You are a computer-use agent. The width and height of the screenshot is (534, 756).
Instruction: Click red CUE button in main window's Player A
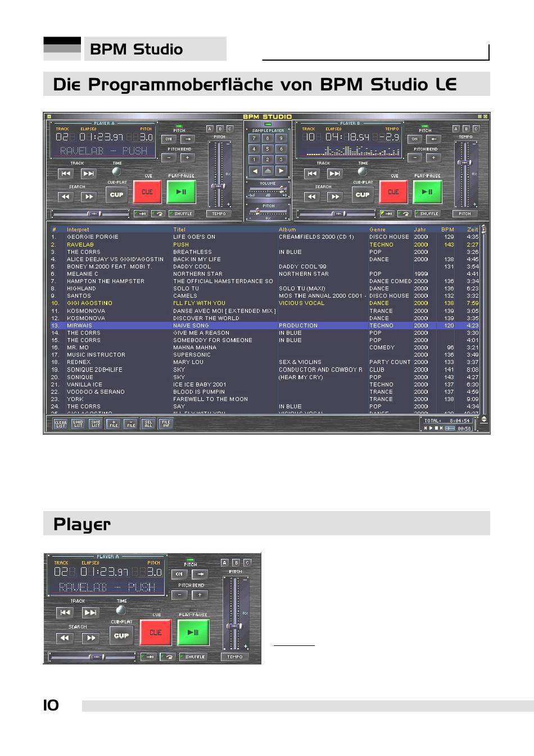(147, 192)
